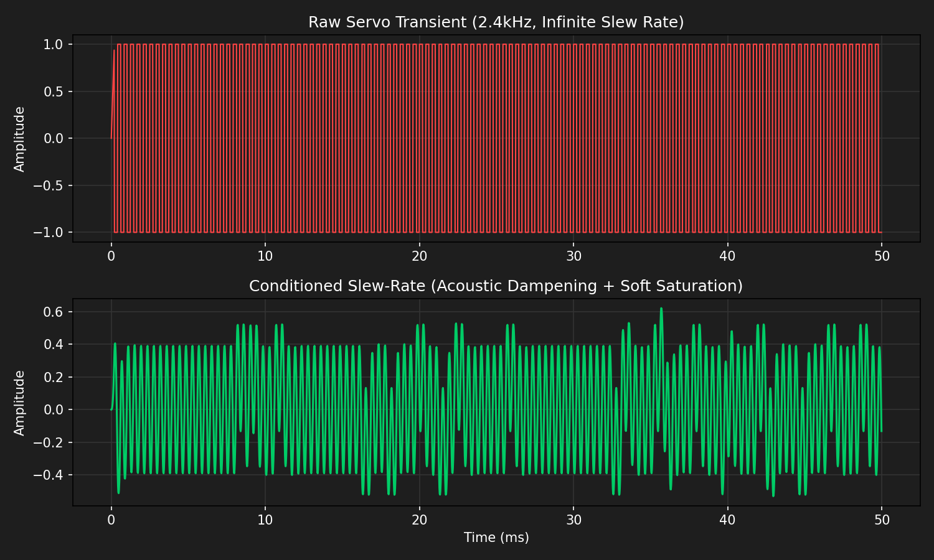Click the "Raw Servo Transient" top plot title
Image resolution: width=934 pixels, height=560 pixels.
(496, 22)
